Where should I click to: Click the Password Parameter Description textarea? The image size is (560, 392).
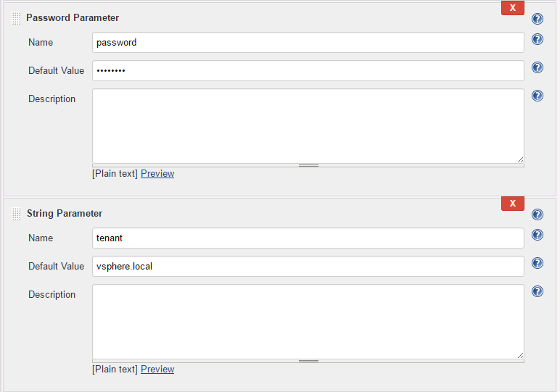308,126
